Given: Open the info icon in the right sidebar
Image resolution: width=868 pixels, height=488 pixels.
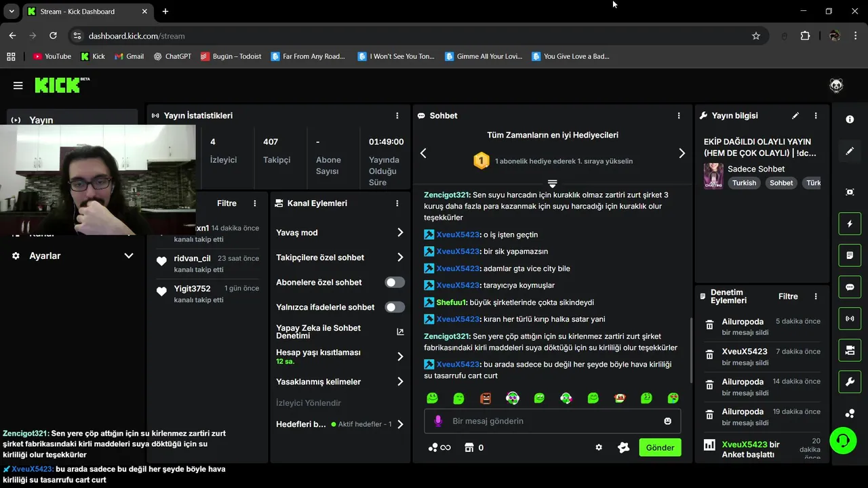Looking at the screenshot, I should [x=850, y=119].
